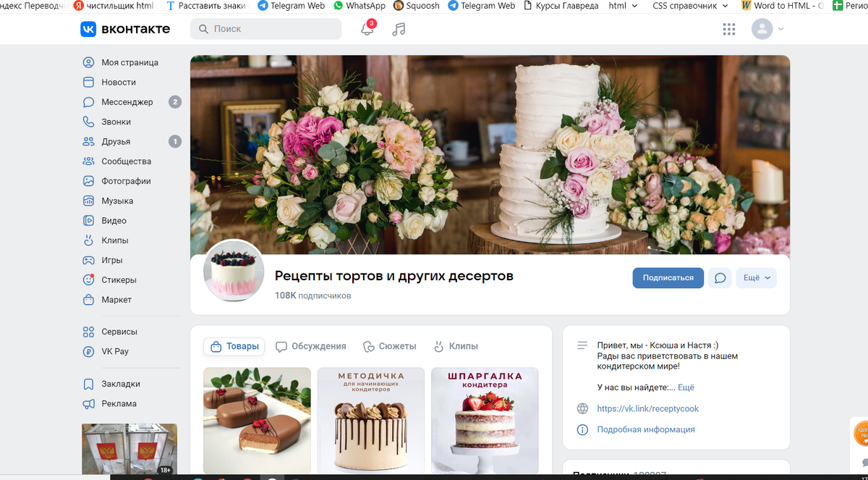Click the globe icon beside link
The height and width of the screenshot is (480, 868).
(x=582, y=408)
